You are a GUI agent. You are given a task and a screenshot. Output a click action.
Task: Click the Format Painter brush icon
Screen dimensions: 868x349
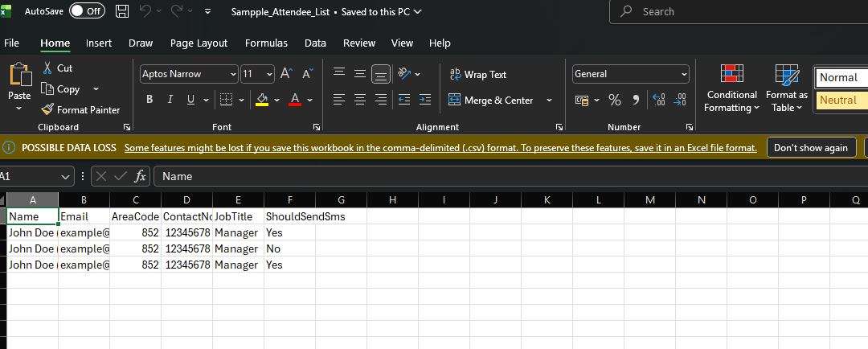tap(48, 109)
